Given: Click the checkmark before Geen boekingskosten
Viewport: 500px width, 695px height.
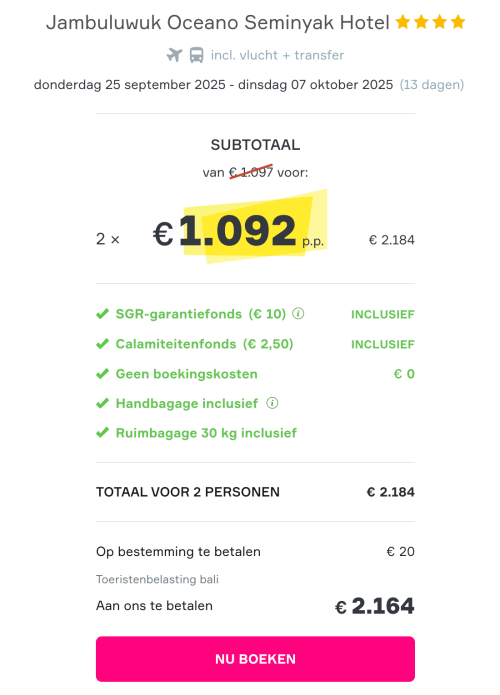Looking at the screenshot, I should coord(102,374).
